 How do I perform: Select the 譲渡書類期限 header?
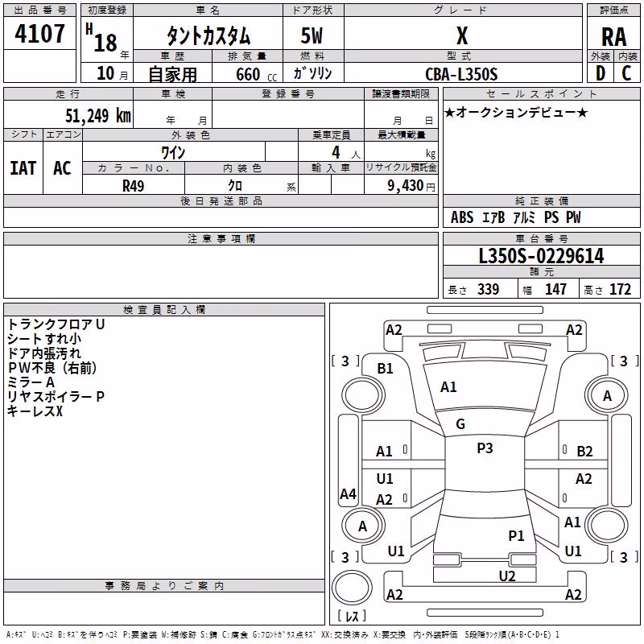pos(401,93)
